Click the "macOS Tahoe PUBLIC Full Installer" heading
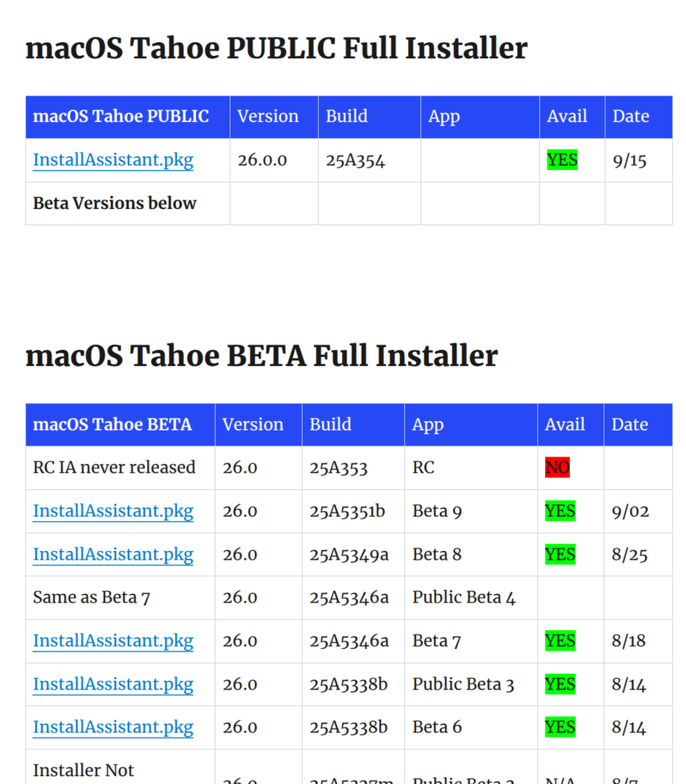The image size is (686, 784). click(x=277, y=49)
